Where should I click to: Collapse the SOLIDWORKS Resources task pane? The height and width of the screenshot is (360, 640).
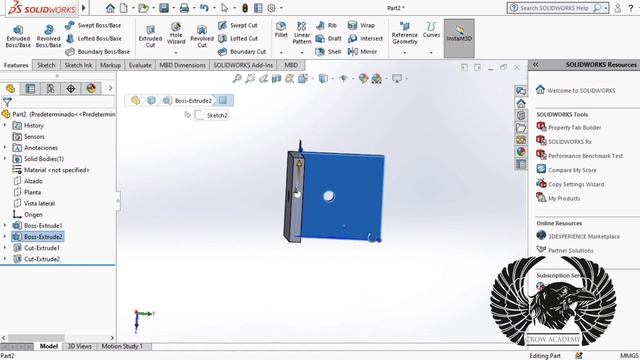pyautogui.click(x=536, y=64)
